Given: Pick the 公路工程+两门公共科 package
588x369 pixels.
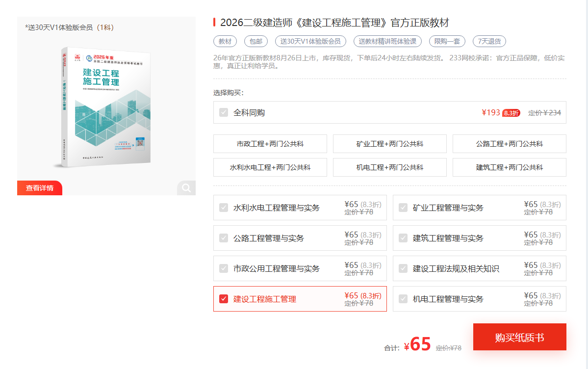Looking at the screenshot, I should coord(509,144).
